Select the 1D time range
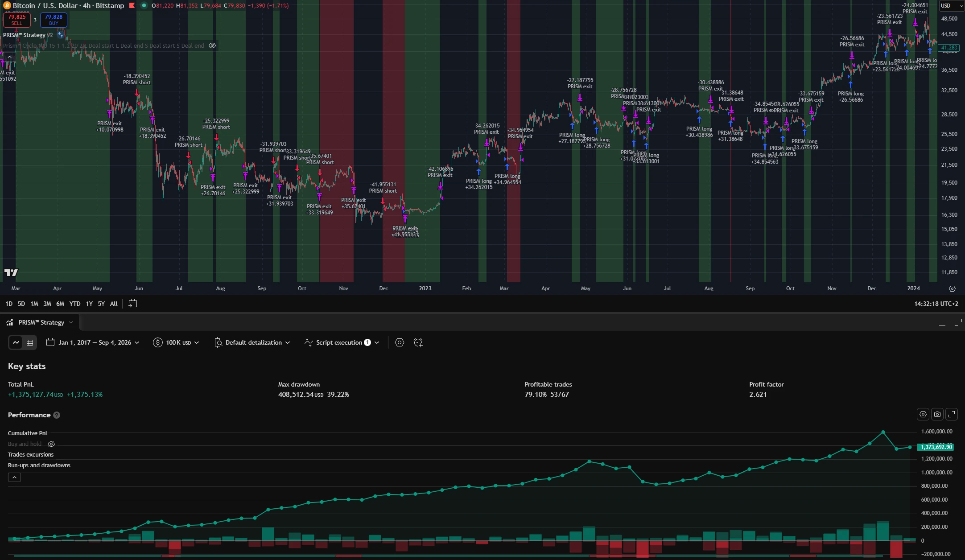The height and width of the screenshot is (560, 965). pyautogui.click(x=9, y=304)
